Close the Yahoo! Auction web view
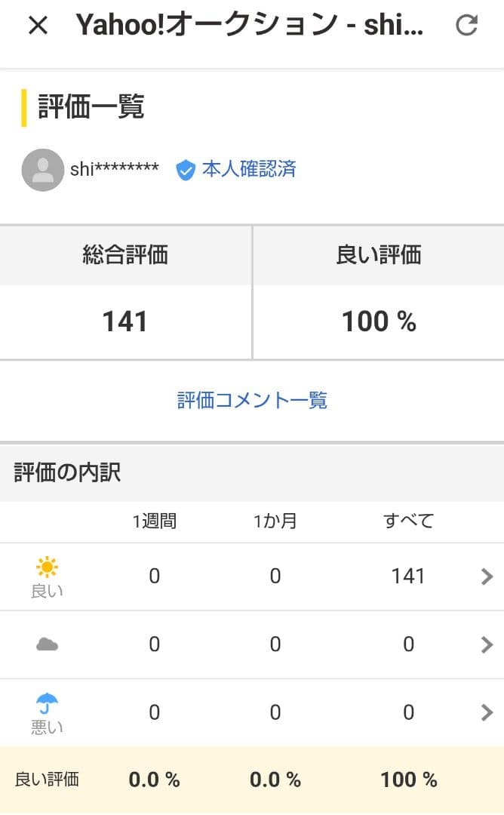 [x=38, y=26]
